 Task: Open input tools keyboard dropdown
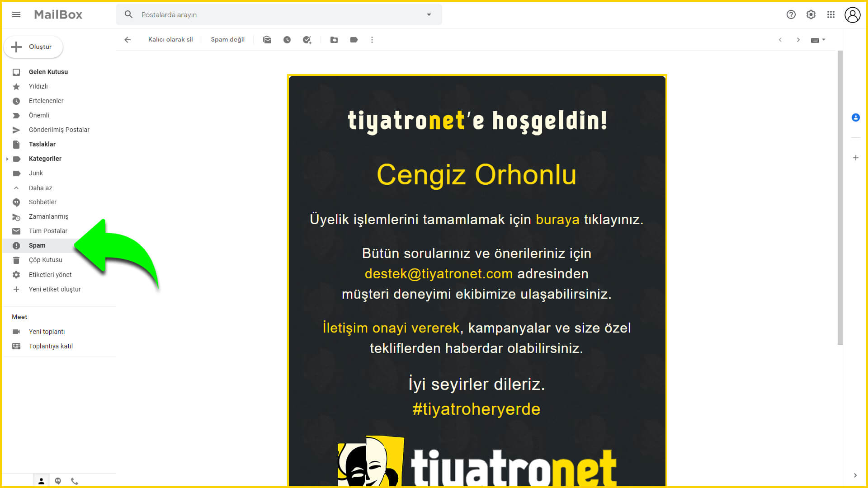818,40
